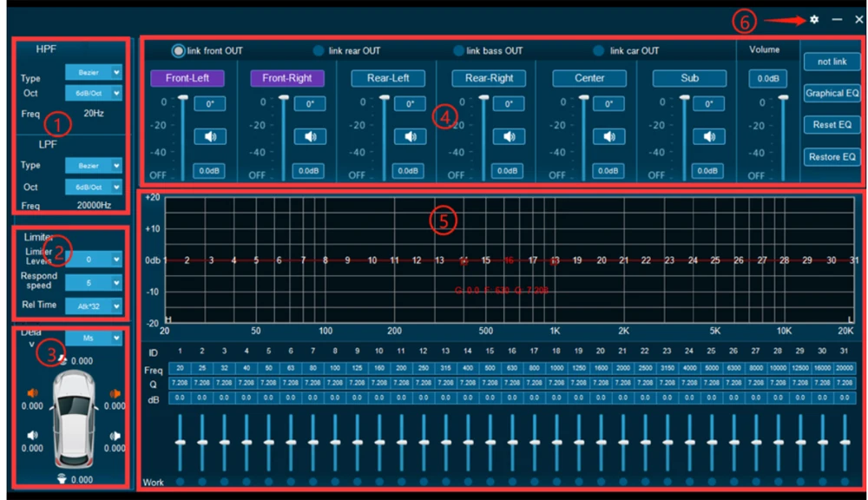Click the car image in delay panel
The width and height of the screenshot is (868, 500).
74,420
